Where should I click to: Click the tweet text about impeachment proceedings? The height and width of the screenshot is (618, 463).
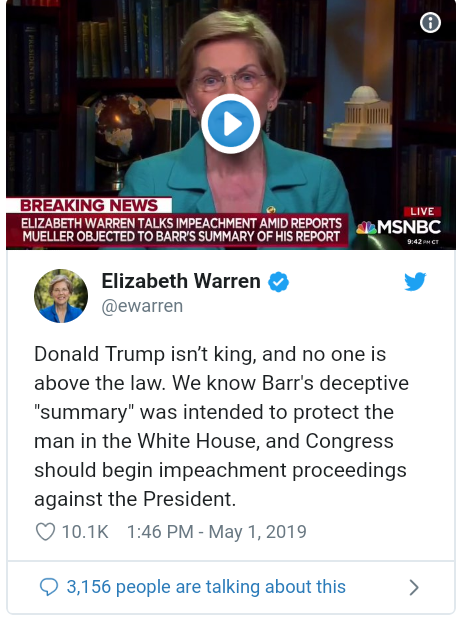(x=221, y=426)
